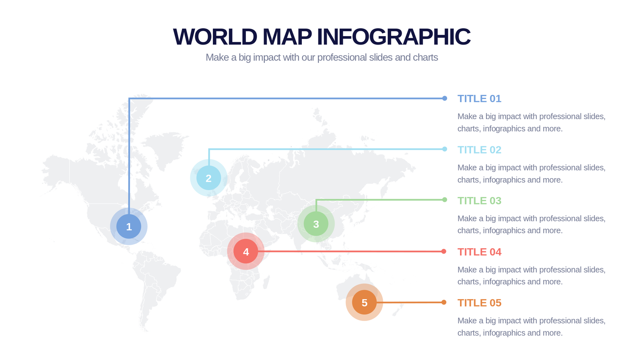Click the TITLE 04 heading
The height and width of the screenshot is (362, 644).
(x=479, y=252)
